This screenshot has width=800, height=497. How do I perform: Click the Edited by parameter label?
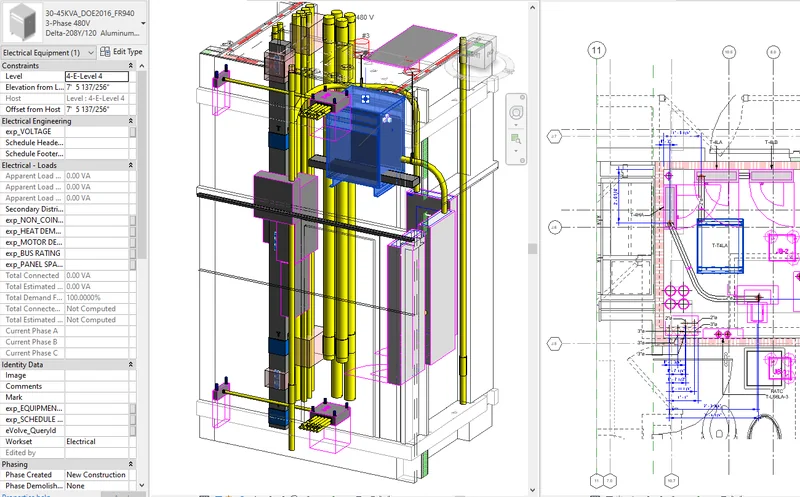20,453
